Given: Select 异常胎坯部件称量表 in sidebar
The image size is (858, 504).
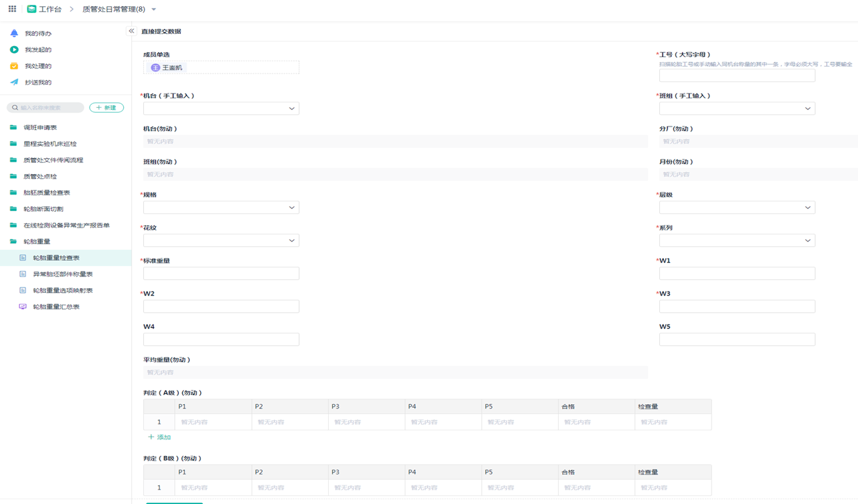Looking at the screenshot, I should click(63, 274).
